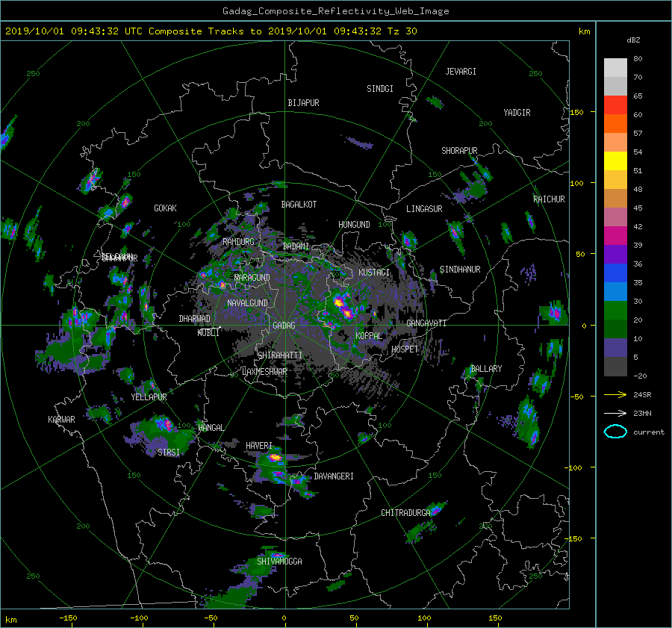Click the storm cell core below HAVERI label
This screenshot has height=628, width=672.
[x=274, y=458]
